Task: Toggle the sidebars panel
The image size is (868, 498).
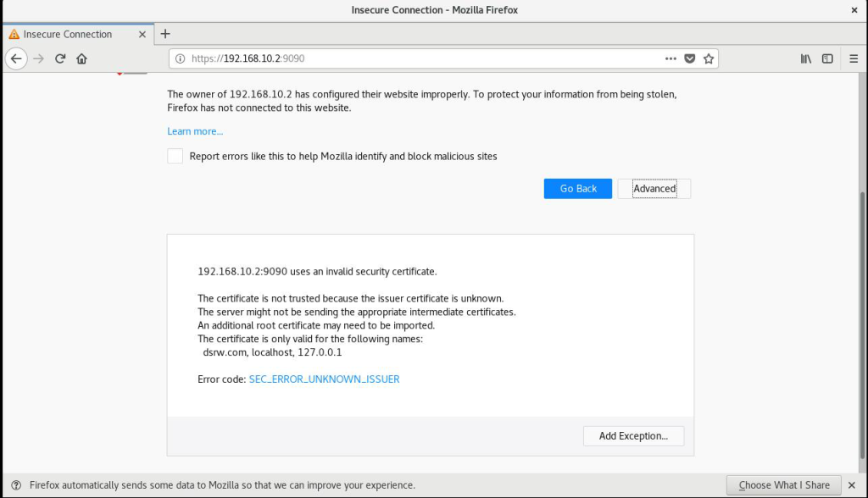Action: pos(827,58)
